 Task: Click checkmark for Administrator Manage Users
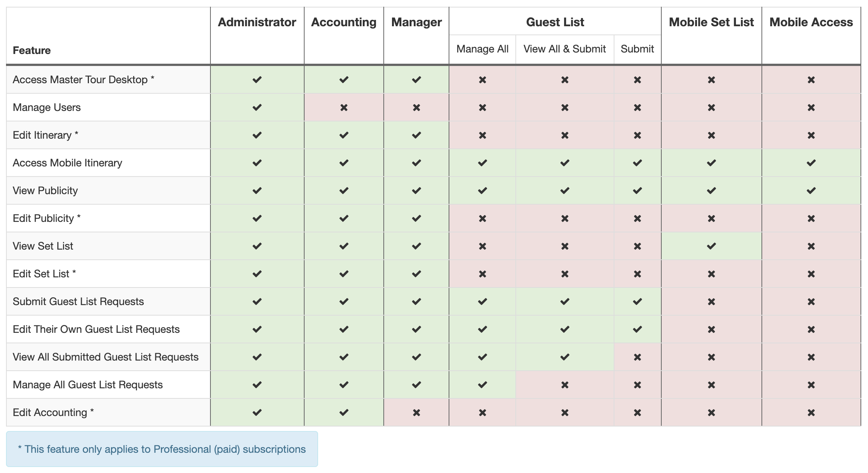(257, 107)
